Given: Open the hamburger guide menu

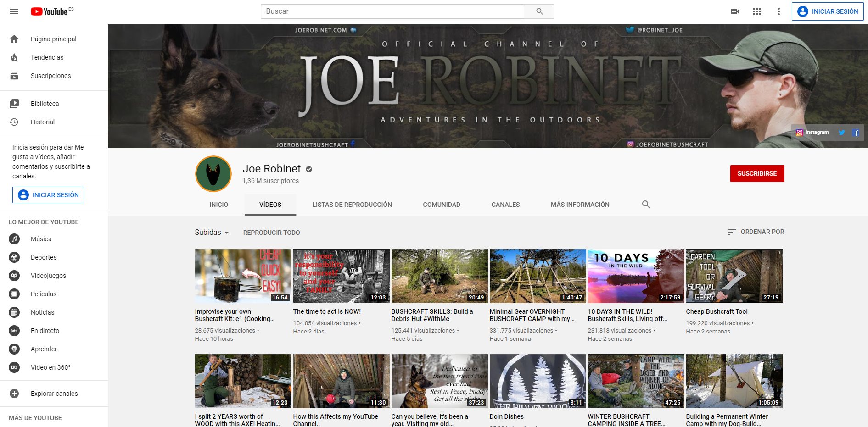Looking at the screenshot, I should coord(14,11).
